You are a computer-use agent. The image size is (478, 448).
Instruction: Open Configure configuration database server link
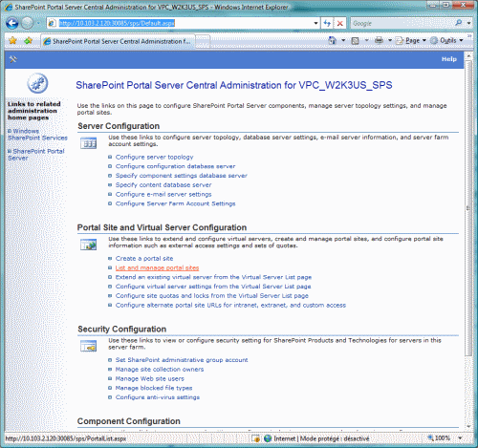pyautogui.click(x=175, y=166)
